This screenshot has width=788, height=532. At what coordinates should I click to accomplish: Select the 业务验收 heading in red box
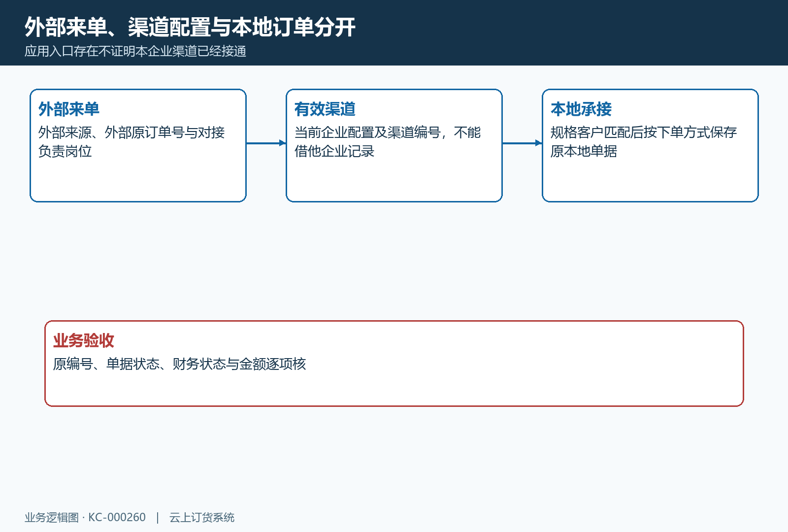point(84,340)
